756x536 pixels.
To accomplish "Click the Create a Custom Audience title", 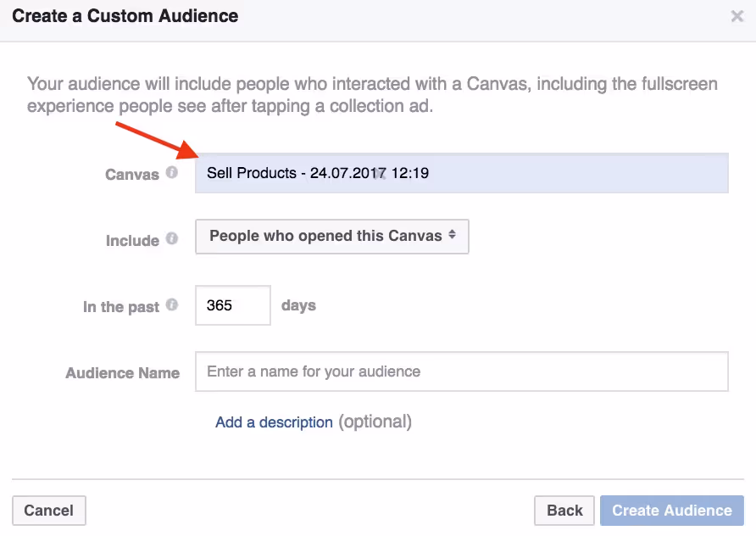I will tap(125, 16).
